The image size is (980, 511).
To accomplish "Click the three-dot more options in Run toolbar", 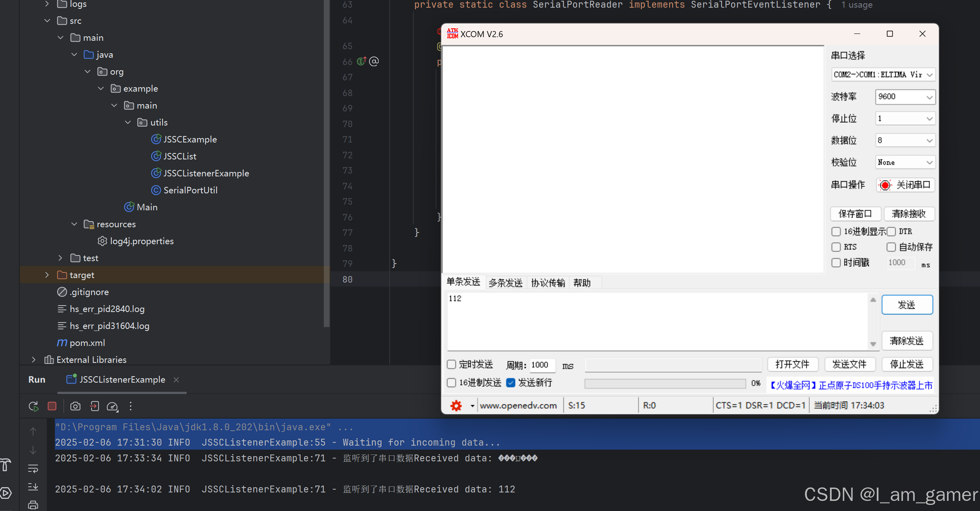I will [x=131, y=406].
